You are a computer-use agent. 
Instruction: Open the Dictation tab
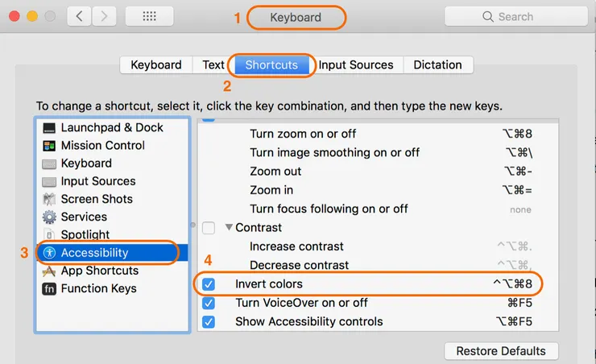coord(437,65)
